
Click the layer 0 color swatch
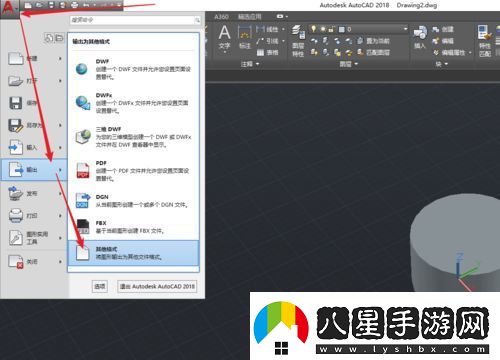pyautogui.click(x=341, y=30)
